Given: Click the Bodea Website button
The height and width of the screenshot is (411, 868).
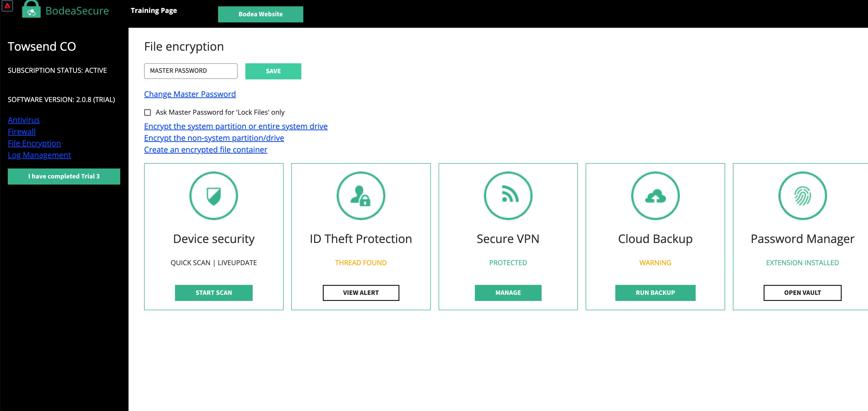Looking at the screenshot, I should [260, 14].
